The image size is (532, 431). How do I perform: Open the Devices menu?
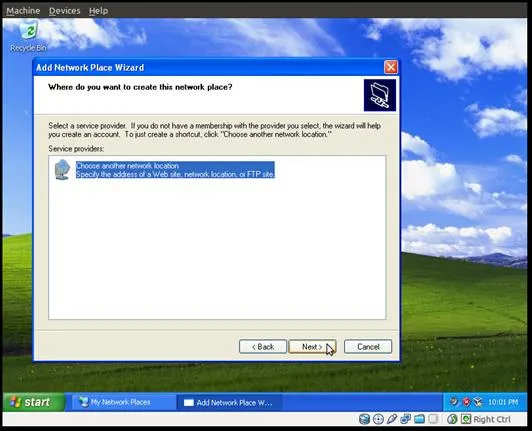tap(64, 11)
